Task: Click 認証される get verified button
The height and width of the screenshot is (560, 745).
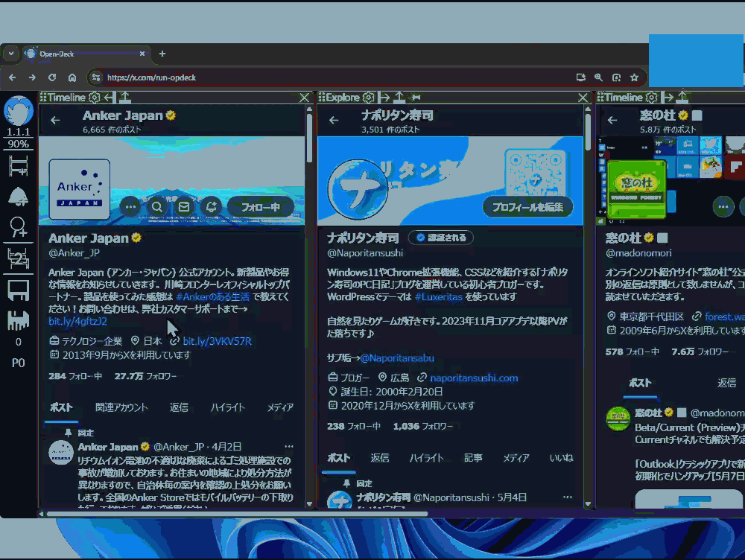Action: point(441,238)
